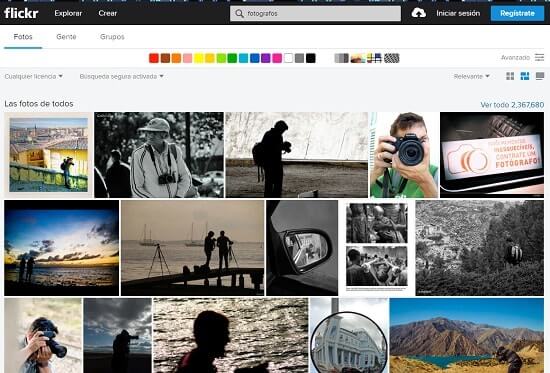Switch to justified layout view icon
The height and width of the screenshot is (373, 550).
[x=525, y=76]
